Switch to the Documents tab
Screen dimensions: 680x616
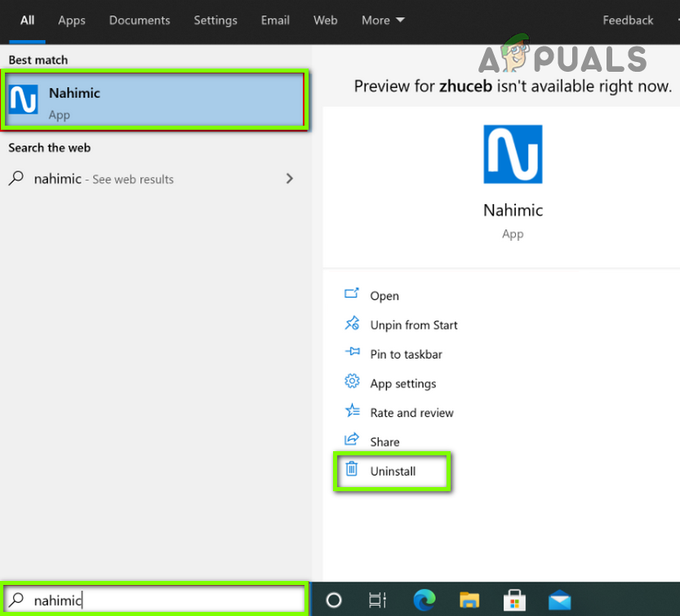click(140, 20)
